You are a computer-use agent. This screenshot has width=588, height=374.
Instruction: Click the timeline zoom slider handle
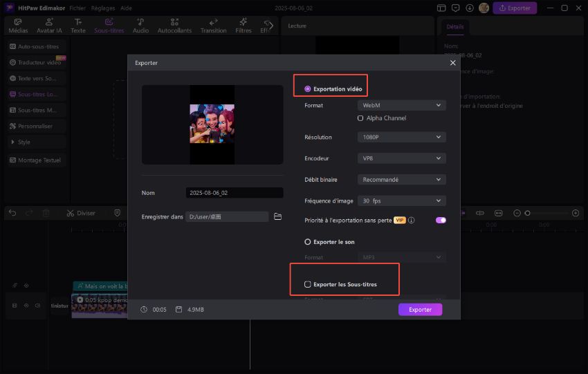(527, 213)
